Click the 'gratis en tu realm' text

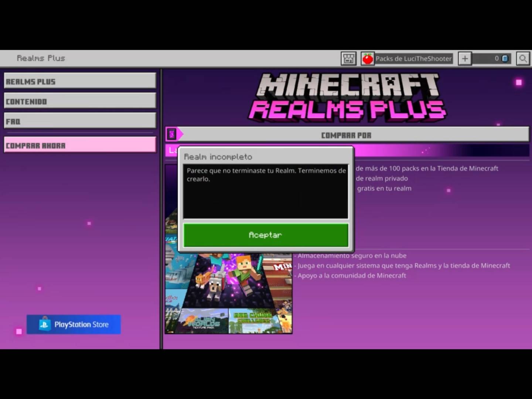[x=384, y=188]
